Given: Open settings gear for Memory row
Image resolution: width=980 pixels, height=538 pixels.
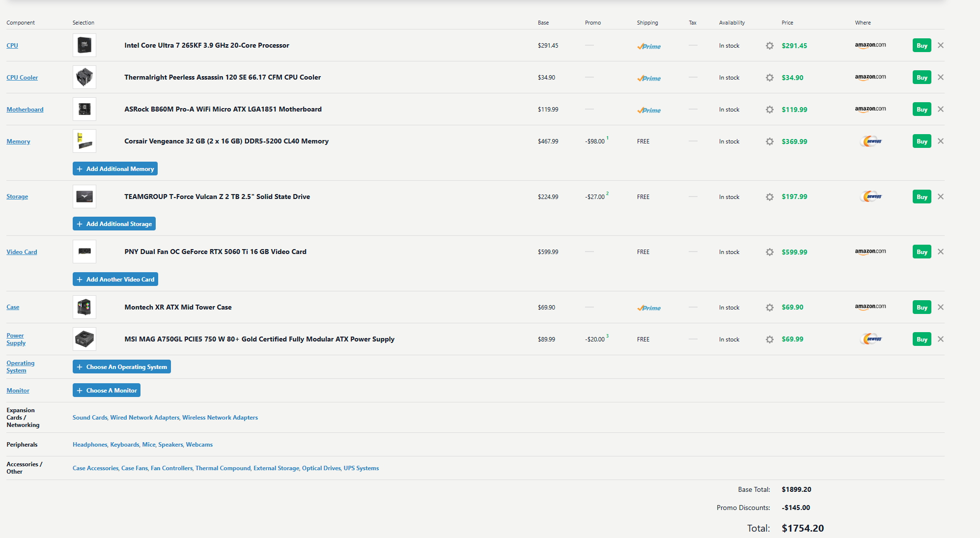Looking at the screenshot, I should click(x=770, y=142).
